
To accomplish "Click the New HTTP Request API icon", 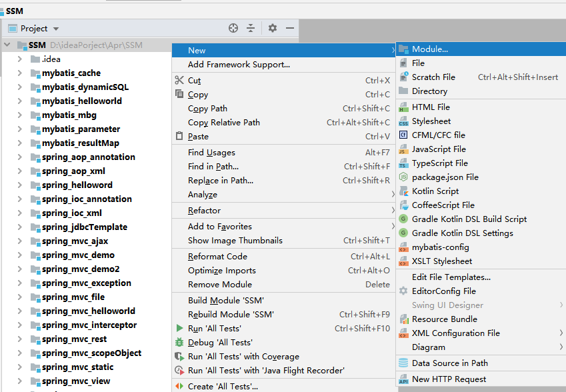I will point(403,379).
